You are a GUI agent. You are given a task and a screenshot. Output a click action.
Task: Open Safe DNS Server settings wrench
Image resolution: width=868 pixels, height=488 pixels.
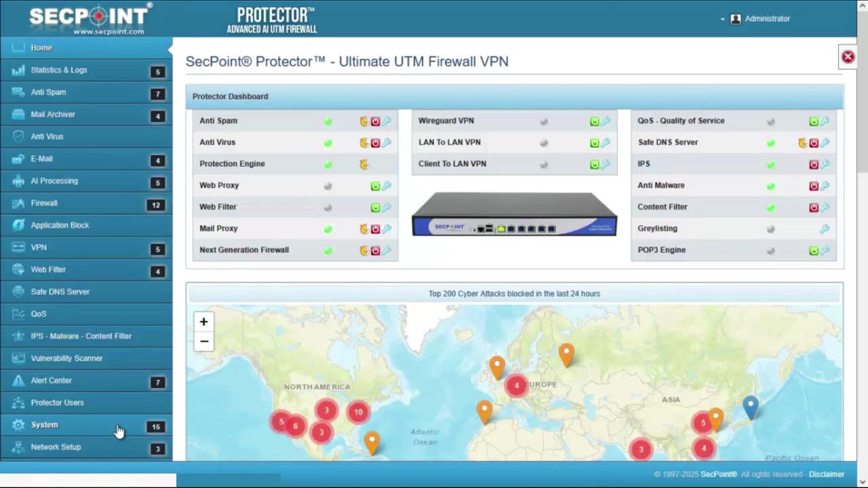pyautogui.click(x=825, y=143)
